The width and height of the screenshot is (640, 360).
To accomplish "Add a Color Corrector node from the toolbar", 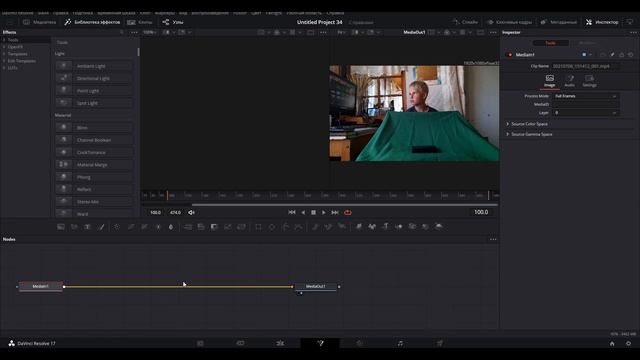I will (117, 227).
